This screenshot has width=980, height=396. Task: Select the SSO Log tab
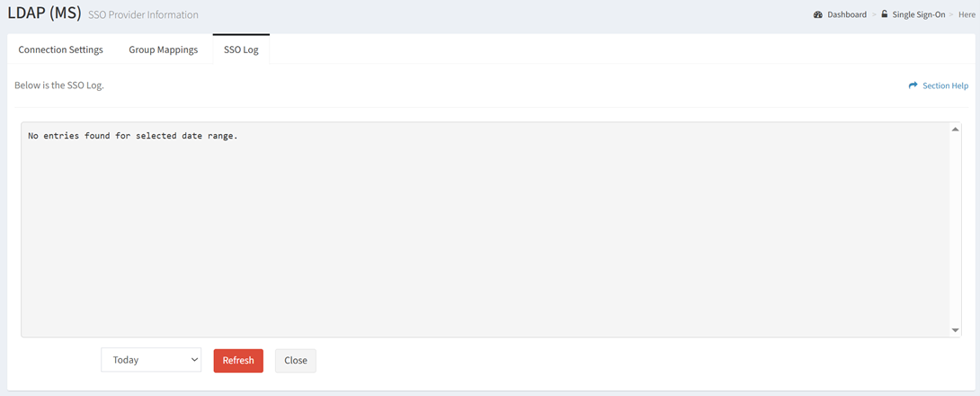point(241,50)
